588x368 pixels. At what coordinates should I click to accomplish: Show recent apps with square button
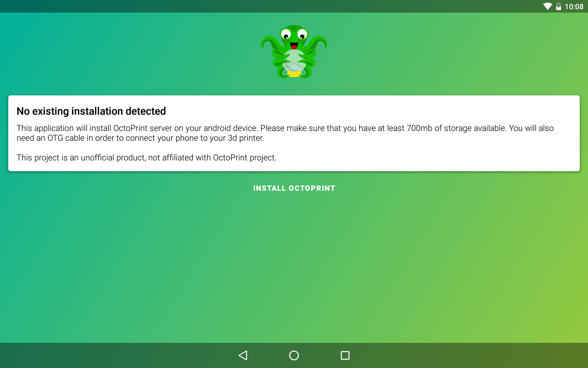[345, 355]
